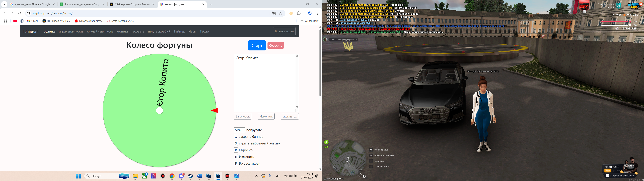Open игральная кость in the navigation menu
This screenshot has height=181, width=644.
(x=71, y=32)
